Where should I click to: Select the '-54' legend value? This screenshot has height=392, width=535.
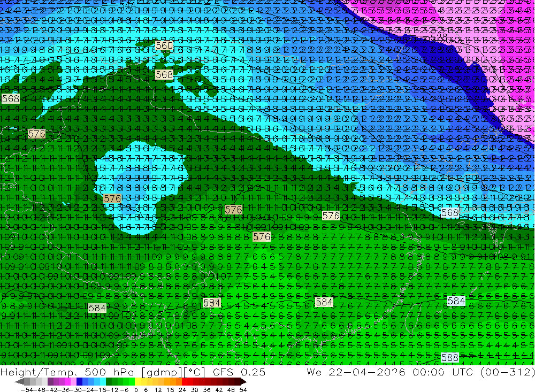27,390
